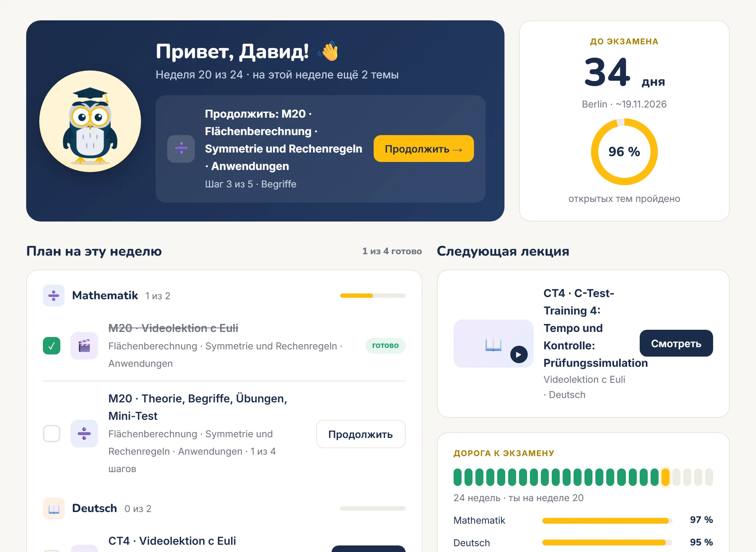The image size is (756, 552).
Task: Click the Mathematik weekly progress bar
Action: [373, 296]
